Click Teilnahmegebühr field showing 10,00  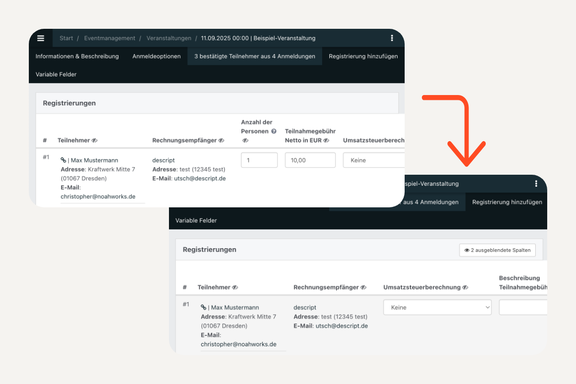310,160
